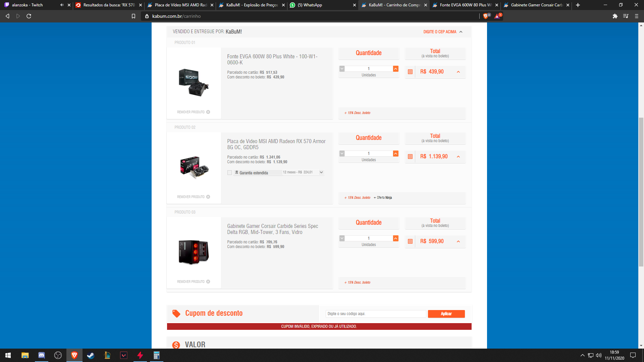
Task: Click the MSI Armor graphics card thumbnail
Action: pyautogui.click(x=194, y=167)
